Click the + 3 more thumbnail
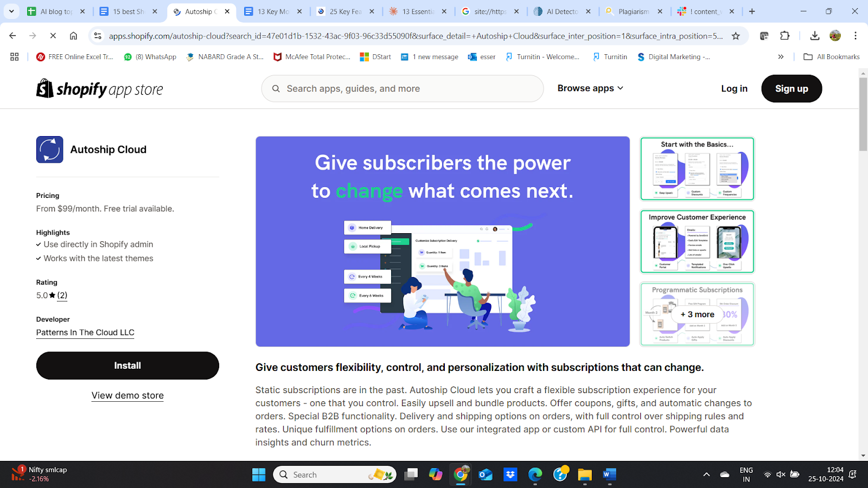The width and height of the screenshot is (868, 488). pos(697,314)
